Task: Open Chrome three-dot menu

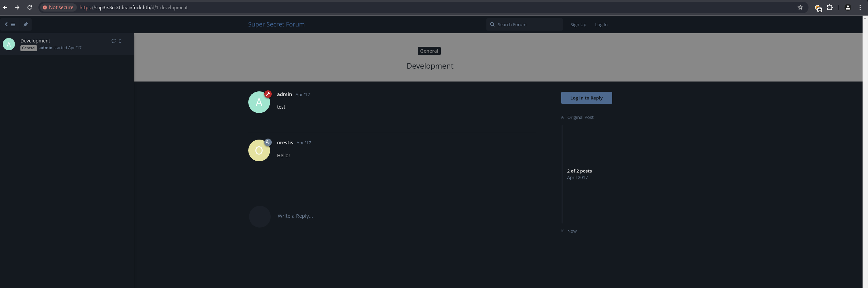Action: click(860, 7)
